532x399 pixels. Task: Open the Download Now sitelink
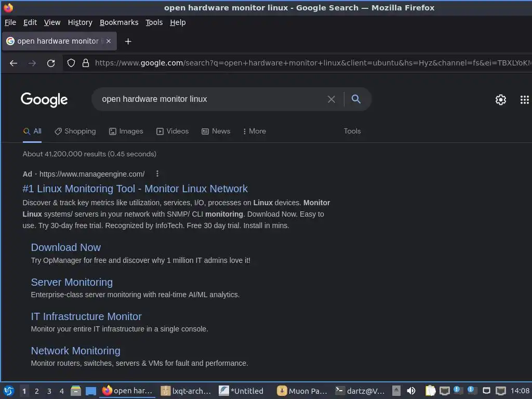[66, 247]
